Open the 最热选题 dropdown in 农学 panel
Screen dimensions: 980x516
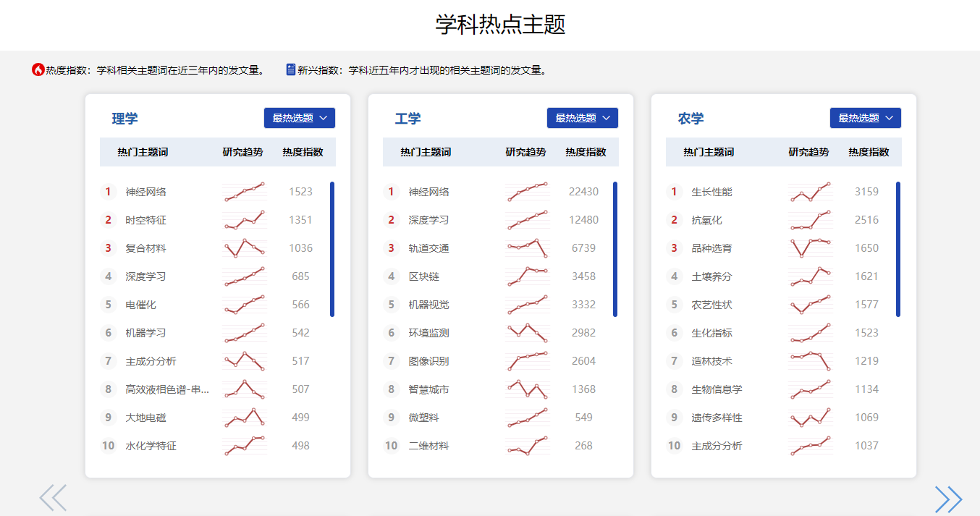[x=866, y=118]
